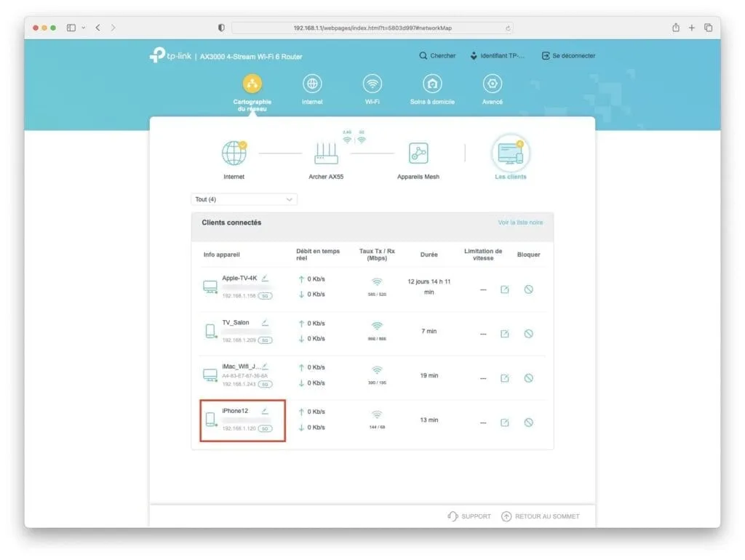Click the Safari address bar
The height and width of the screenshot is (560, 745).
click(x=372, y=28)
